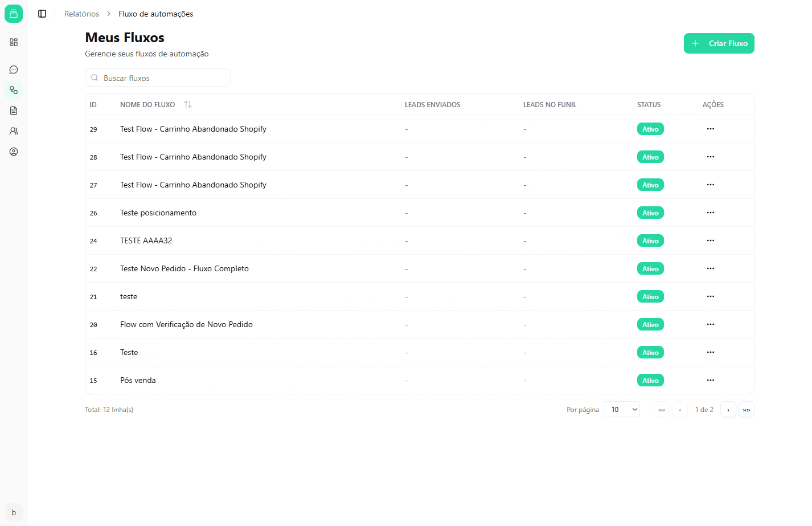The width and height of the screenshot is (812, 526).
Task: Open actions menu for Pós venda
Action: pos(711,380)
